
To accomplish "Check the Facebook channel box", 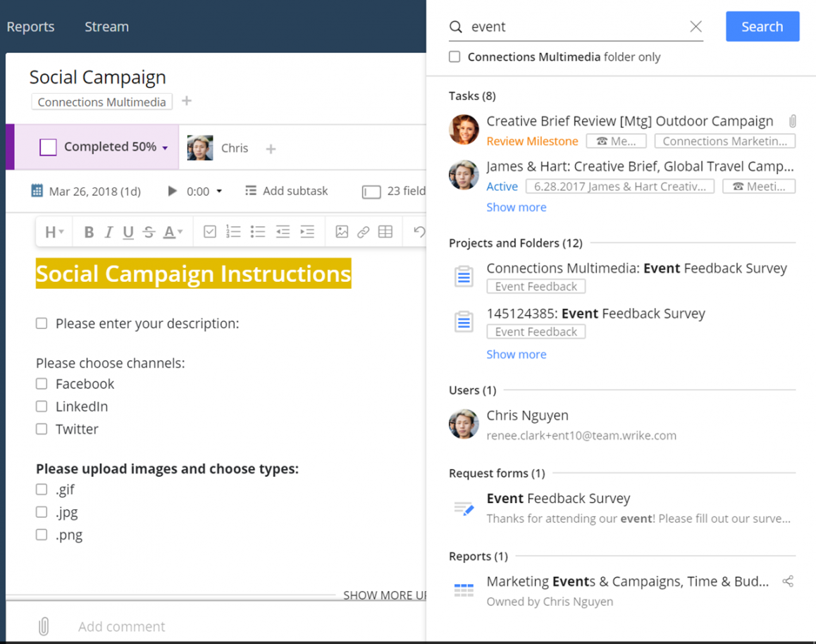I will pyautogui.click(x=42, y=384).
